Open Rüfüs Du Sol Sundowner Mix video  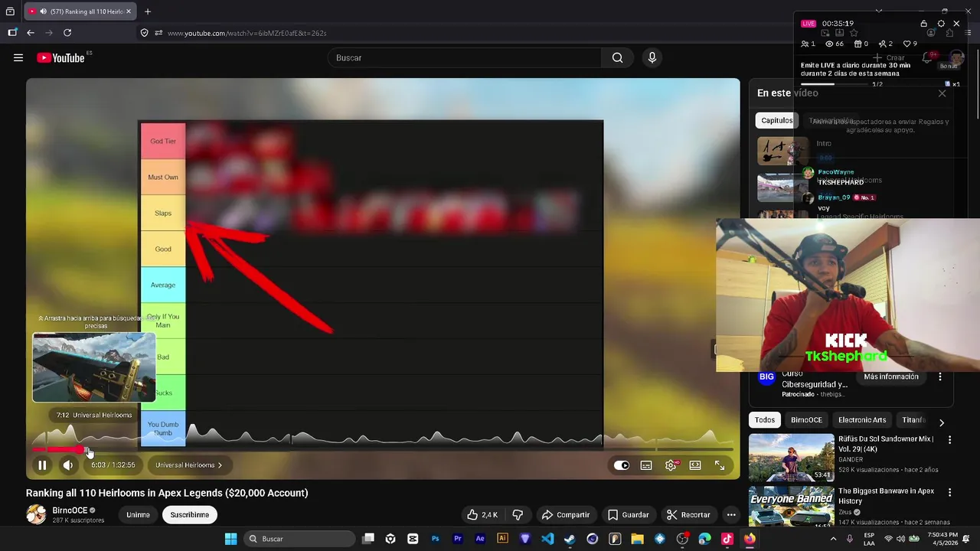tap(792, 458)
